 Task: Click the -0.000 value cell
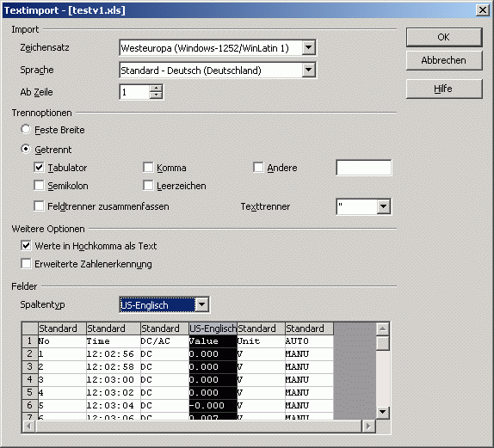pyautogui.click(x=213, y=406)
